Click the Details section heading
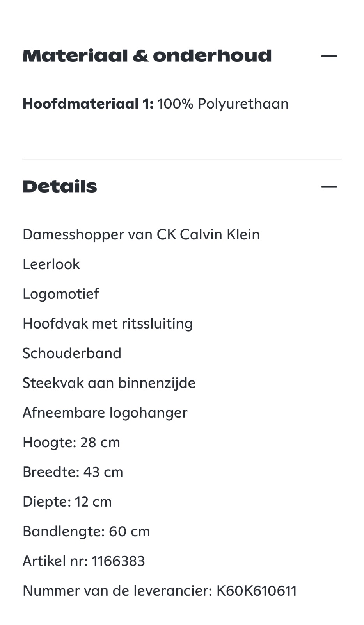364x625 pixels. pyautogui.click(x=60, y=187)
